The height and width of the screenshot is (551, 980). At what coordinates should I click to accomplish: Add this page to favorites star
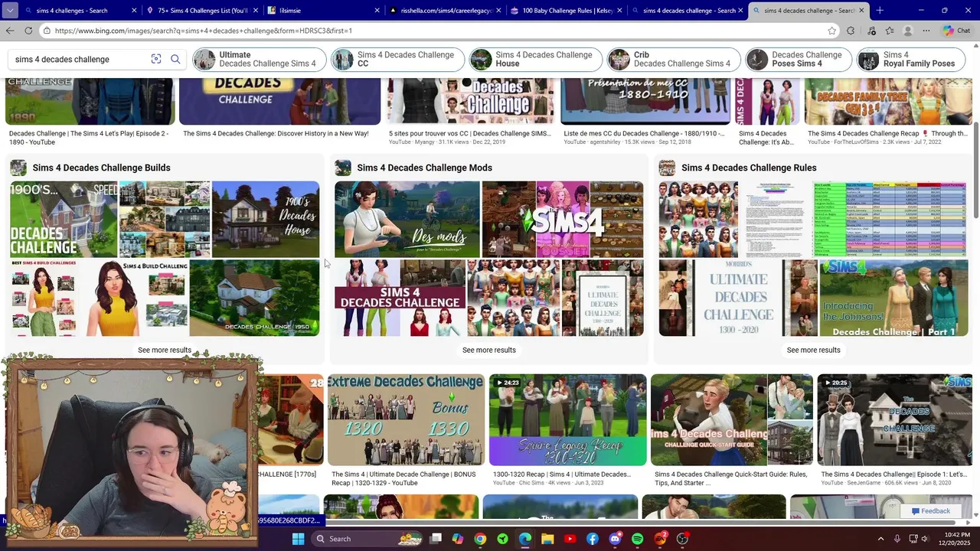point(831,31)
